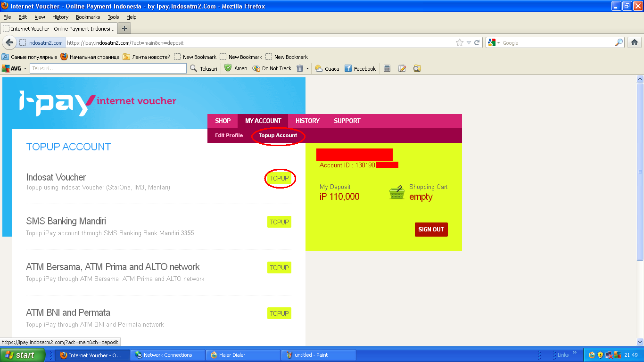644x362 pixels.
Task: Open the Bookmarks menu
Action: 88,17
